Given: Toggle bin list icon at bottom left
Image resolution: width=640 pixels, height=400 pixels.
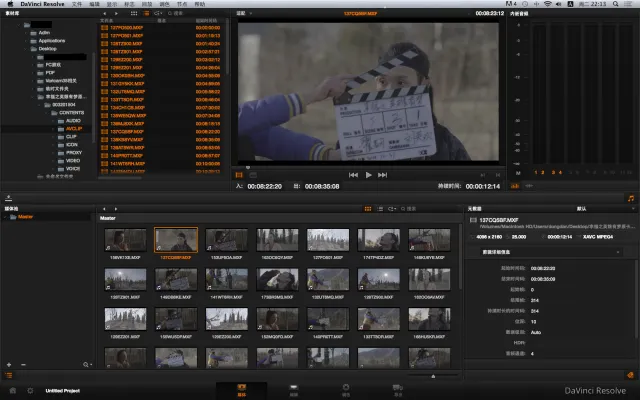Looking at the screenshot, I should pyautogui.click(x=8, y=376).
